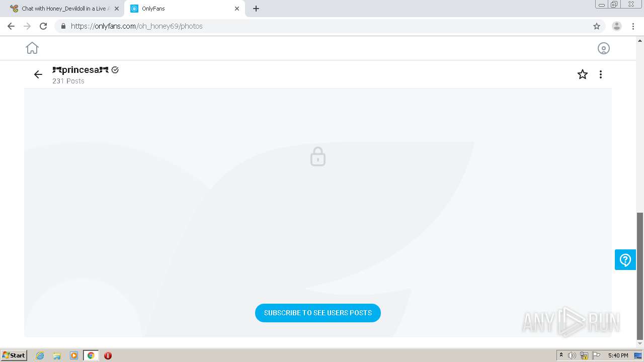The image size is (644, 362).
Task: Click the page vertical scrollbar thumb
Action: tap(640, 276)
